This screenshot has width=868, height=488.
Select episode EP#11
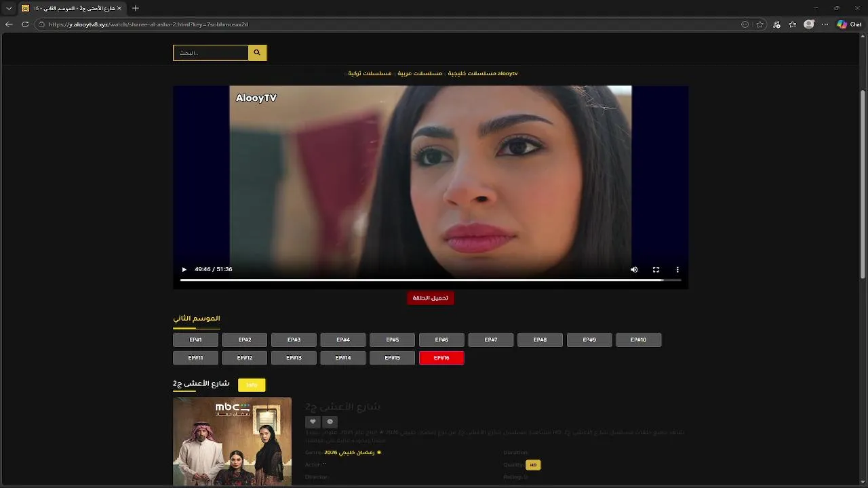click(x=195, y=358)
